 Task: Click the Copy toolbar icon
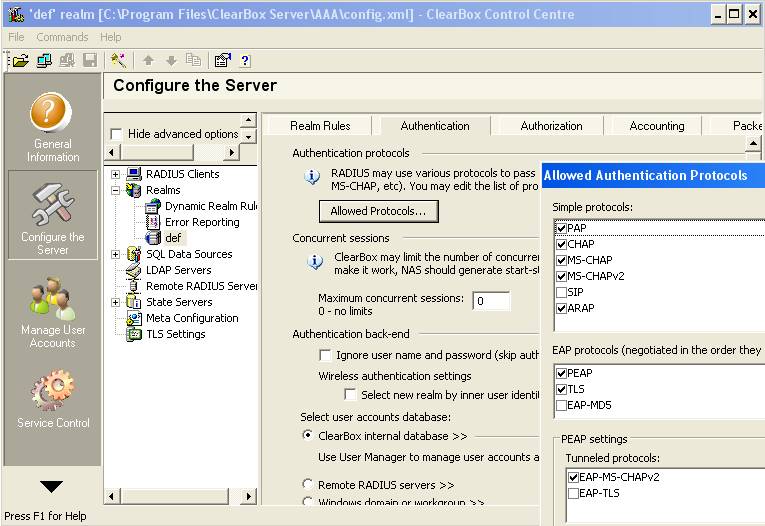(x=193, y=60)
